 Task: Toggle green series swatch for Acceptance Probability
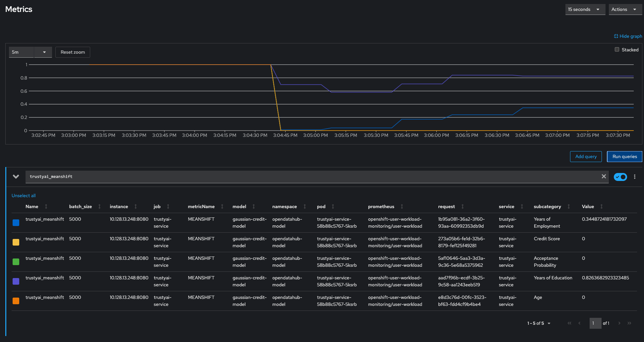click(x=16, y=262)
